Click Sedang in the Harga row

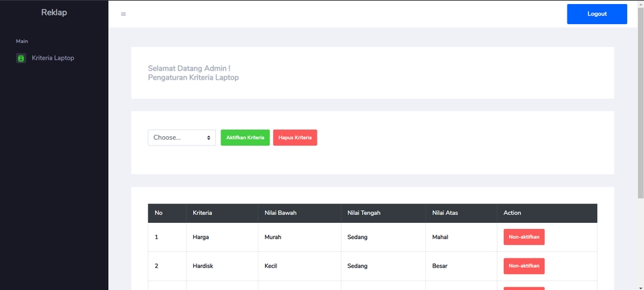click(383, 237)
